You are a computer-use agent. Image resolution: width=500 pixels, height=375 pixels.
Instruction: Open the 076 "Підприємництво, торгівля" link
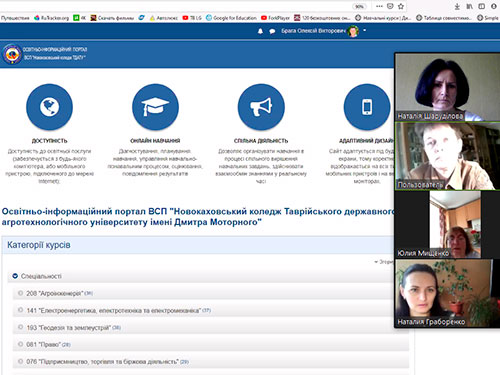(103, 362)
